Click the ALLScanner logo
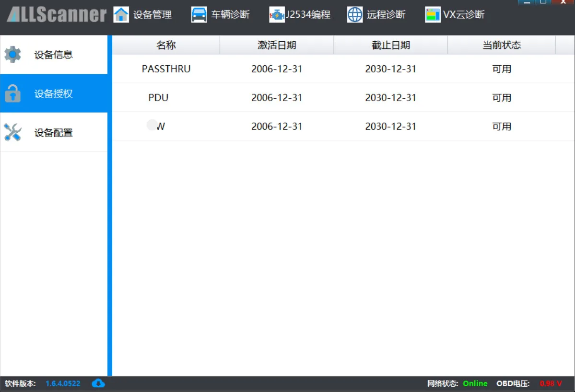575x392 pixels. pyautogui.click(x=57, y=15)
